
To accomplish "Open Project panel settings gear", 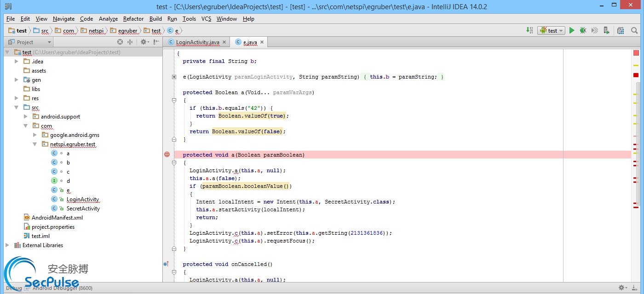I will [x=144, y=42].
